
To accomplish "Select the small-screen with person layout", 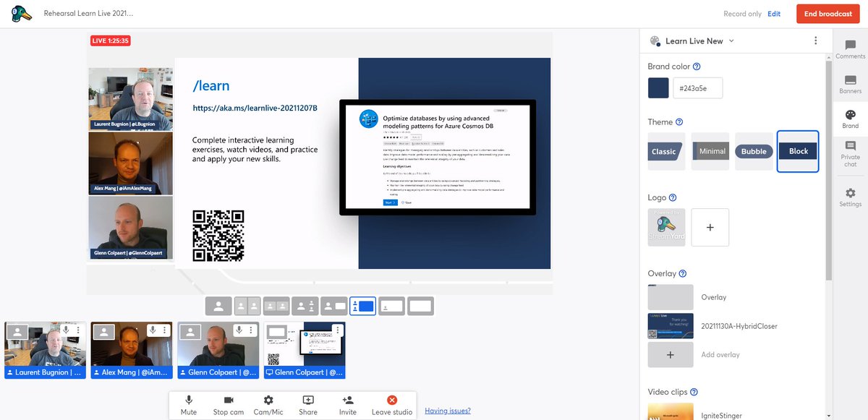I will 334,306.
